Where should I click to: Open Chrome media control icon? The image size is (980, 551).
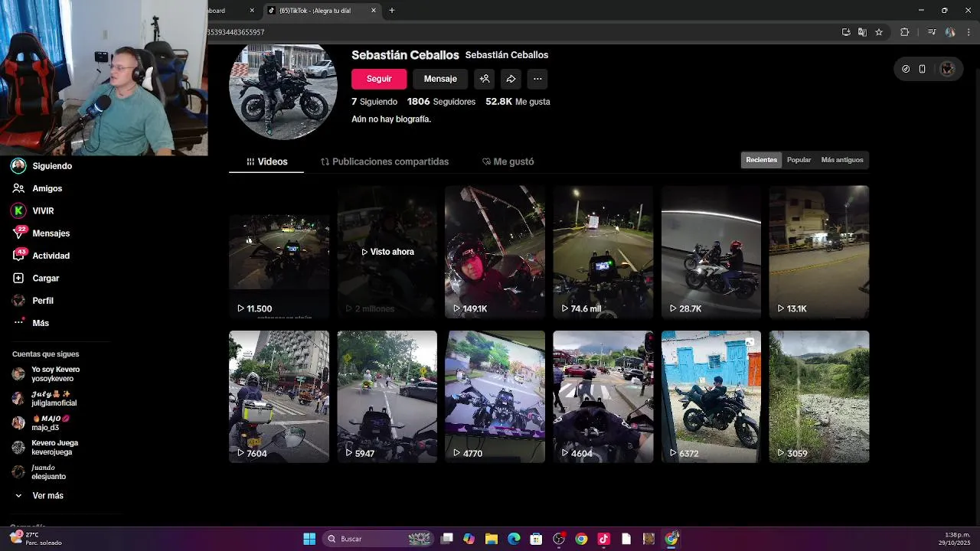tap(932, 32)
